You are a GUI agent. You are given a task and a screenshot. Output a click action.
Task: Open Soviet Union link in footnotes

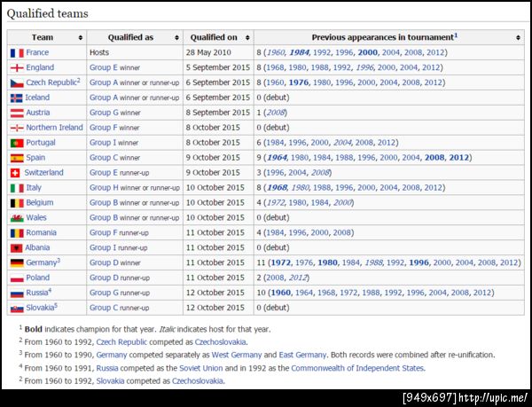201,368
